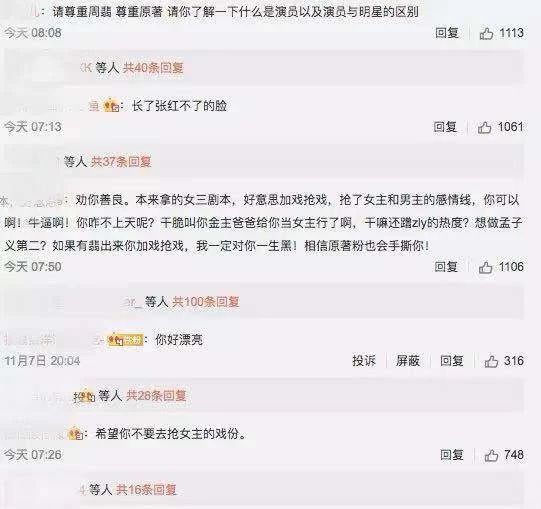Viewport: 541px width, 509px height.
Task: Click 投诉 on the 你好漂亮 comment
Action: (x=364, y=361)
